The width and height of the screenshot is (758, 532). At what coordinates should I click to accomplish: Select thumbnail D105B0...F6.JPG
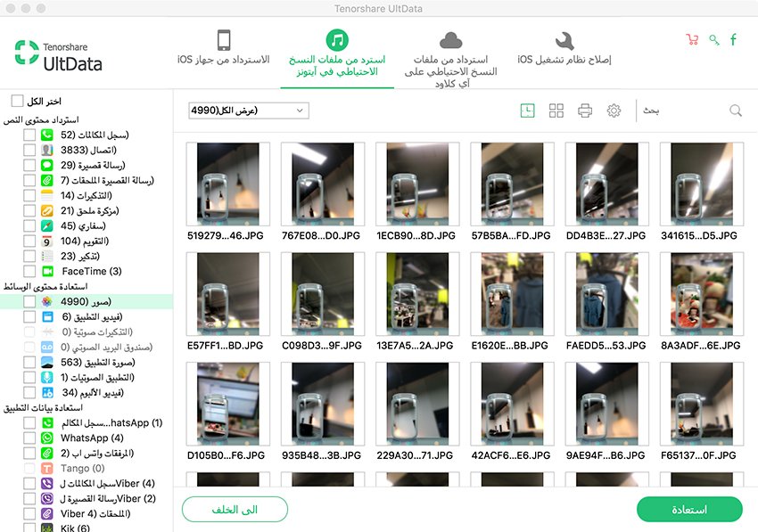[x=227, y=404]
